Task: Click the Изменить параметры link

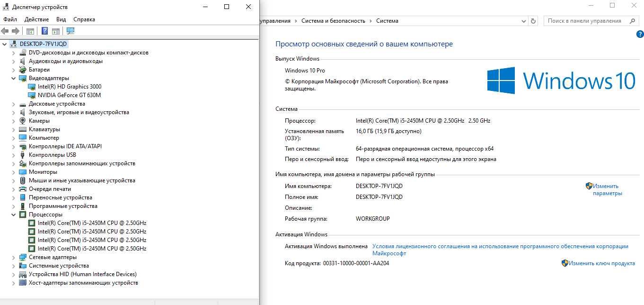Action: click(x=608, y=189)
